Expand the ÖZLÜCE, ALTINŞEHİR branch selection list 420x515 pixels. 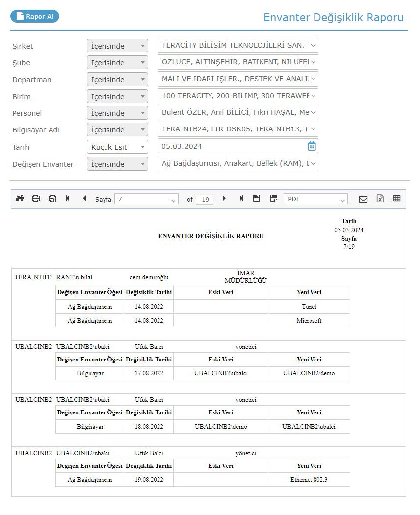tap(238, 62)
